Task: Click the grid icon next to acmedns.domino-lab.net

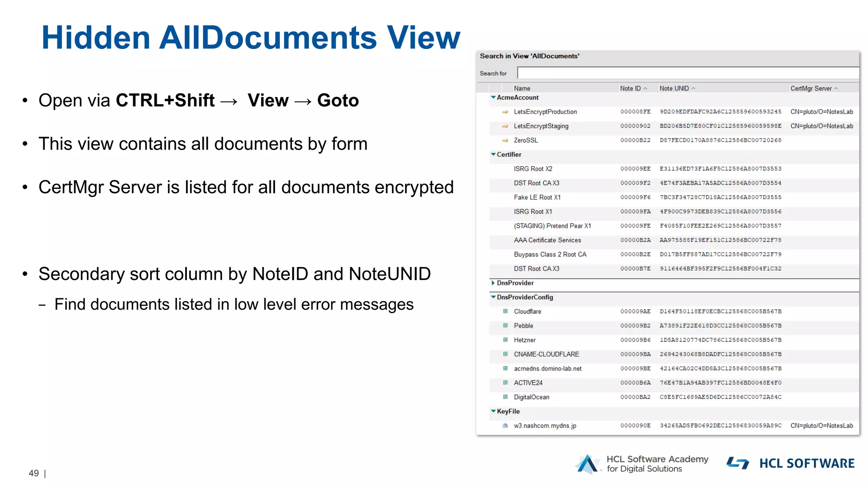Action: (x=505, y=369)
